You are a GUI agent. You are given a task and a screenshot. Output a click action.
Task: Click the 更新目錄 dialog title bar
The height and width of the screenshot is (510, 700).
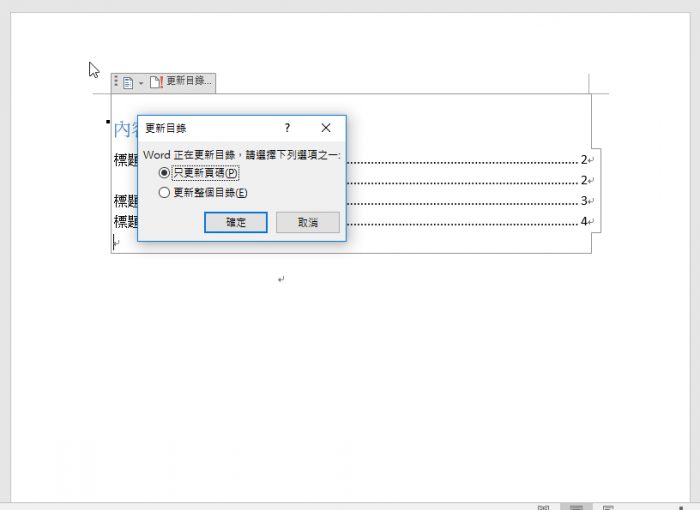(210, 128)
